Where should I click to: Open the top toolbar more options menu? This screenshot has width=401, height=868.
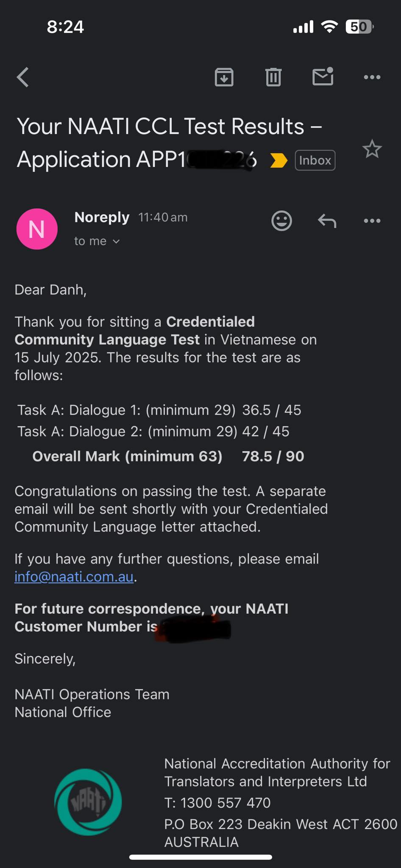click(x=372, y=77)
